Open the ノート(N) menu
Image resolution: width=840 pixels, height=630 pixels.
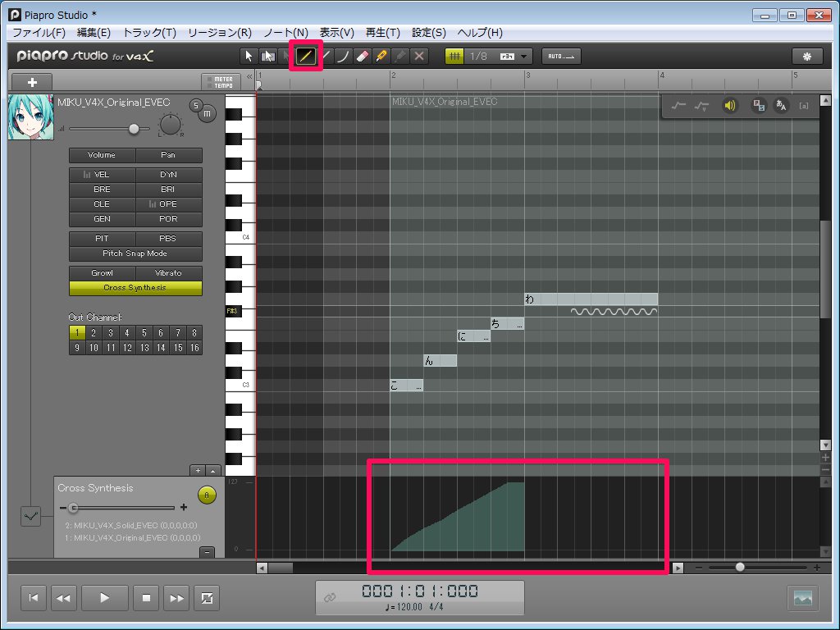click(285, 33)
